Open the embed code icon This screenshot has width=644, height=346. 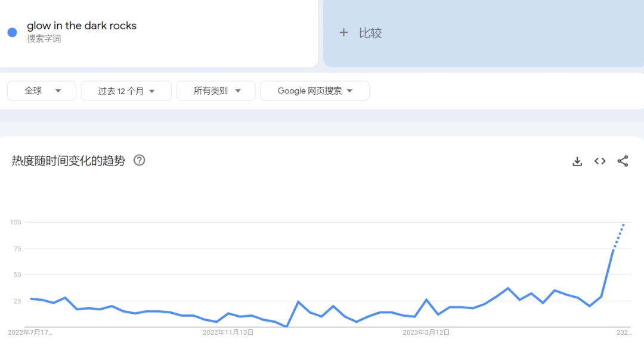[x=600, y=161]
